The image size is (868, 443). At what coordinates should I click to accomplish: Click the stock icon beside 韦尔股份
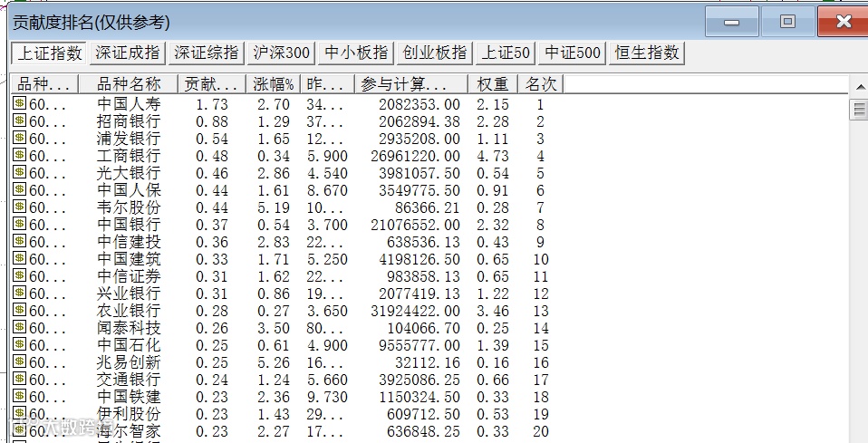[19, 206]
